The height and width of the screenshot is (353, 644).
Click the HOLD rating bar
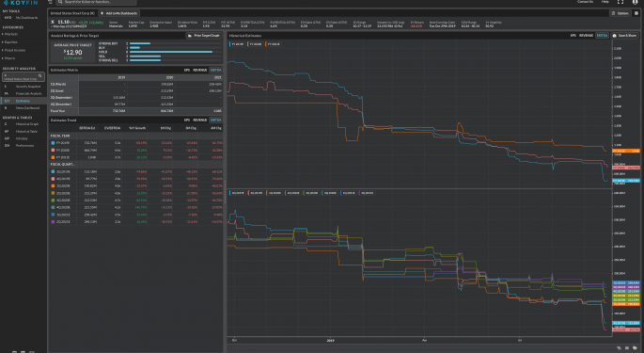click(171, 52)
